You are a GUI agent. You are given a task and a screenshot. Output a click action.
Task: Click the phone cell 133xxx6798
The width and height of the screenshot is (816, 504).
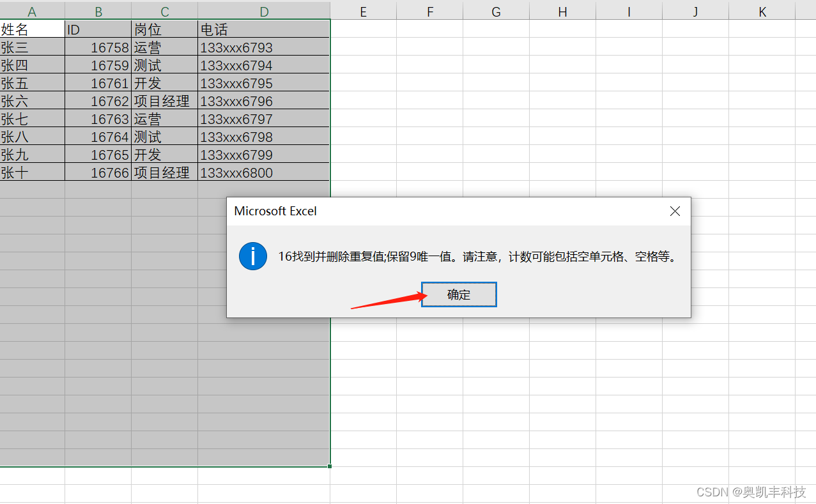click(x=264, y=137)
